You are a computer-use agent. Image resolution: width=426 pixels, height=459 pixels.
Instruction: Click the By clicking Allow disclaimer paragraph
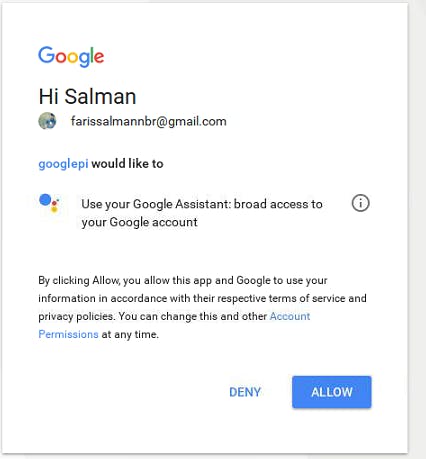[x=202, y=307]
